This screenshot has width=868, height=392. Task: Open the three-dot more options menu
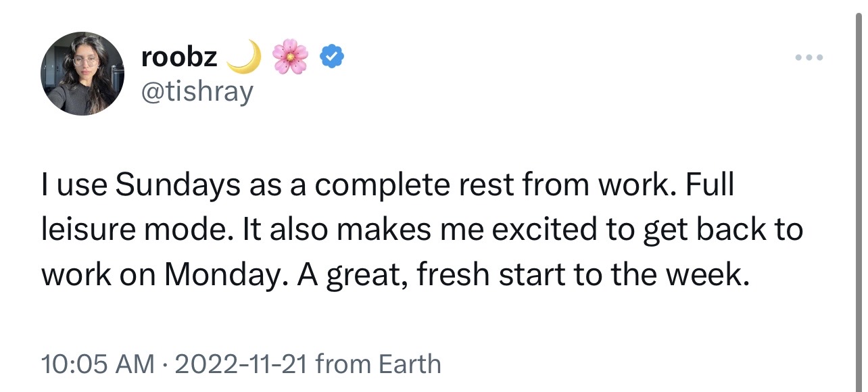(x=809, y=58)
